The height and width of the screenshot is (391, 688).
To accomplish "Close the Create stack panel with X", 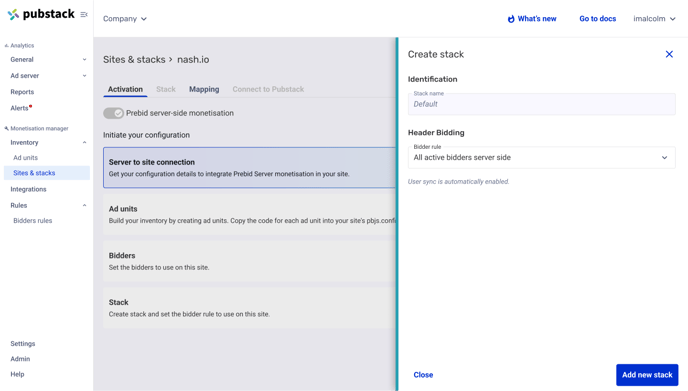I will (x=669, y=54).
